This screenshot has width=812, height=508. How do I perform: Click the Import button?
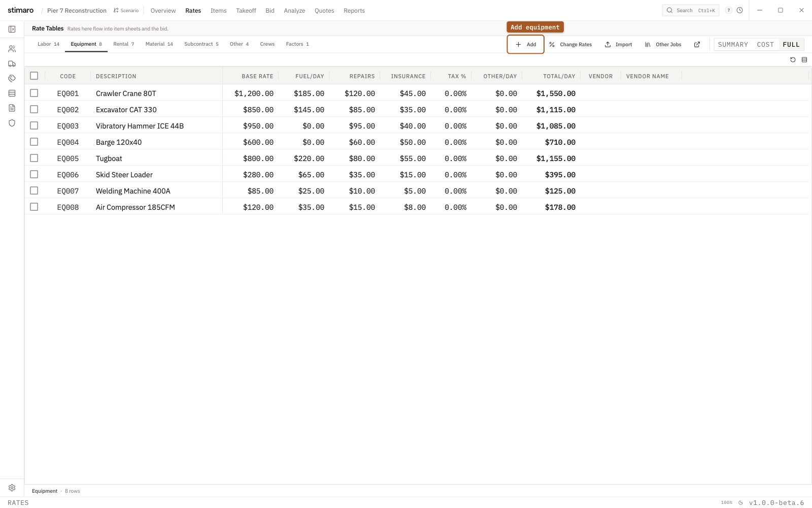point(618,45)
